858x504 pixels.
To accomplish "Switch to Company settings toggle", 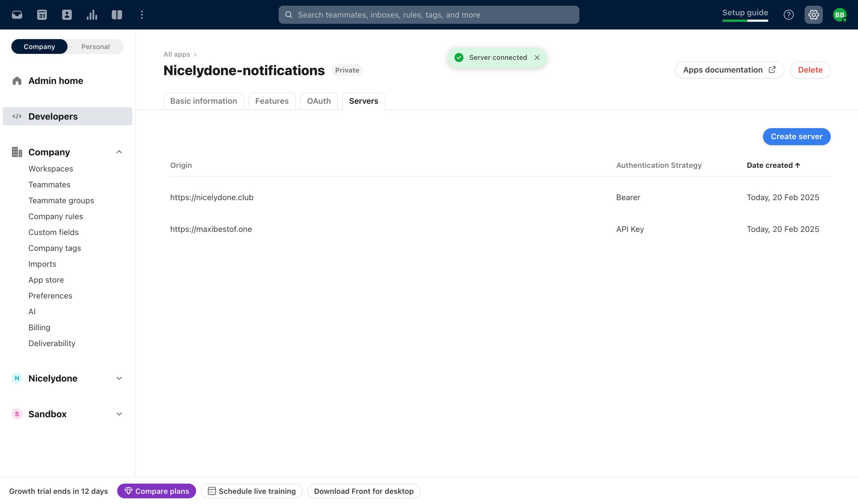I will [39, 46].
